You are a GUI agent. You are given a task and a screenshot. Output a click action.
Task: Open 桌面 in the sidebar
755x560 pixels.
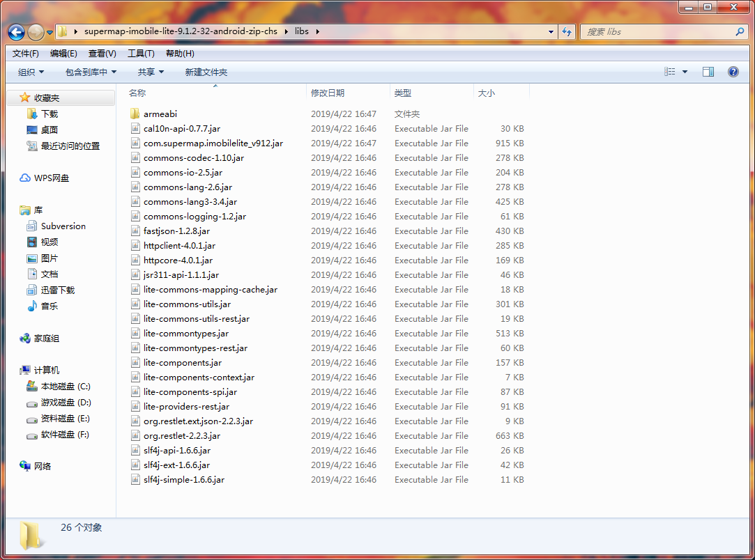pyautogui.click(x=49, y=130)
